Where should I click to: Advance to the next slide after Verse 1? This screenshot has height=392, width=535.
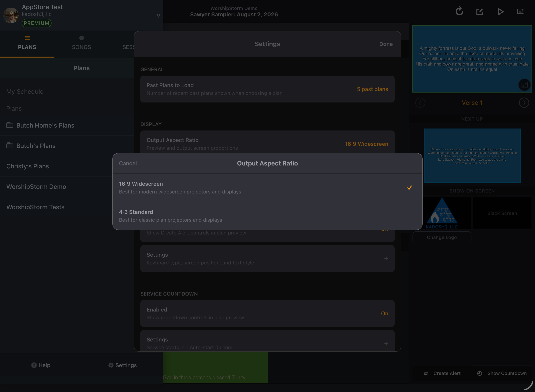(524, 103)
